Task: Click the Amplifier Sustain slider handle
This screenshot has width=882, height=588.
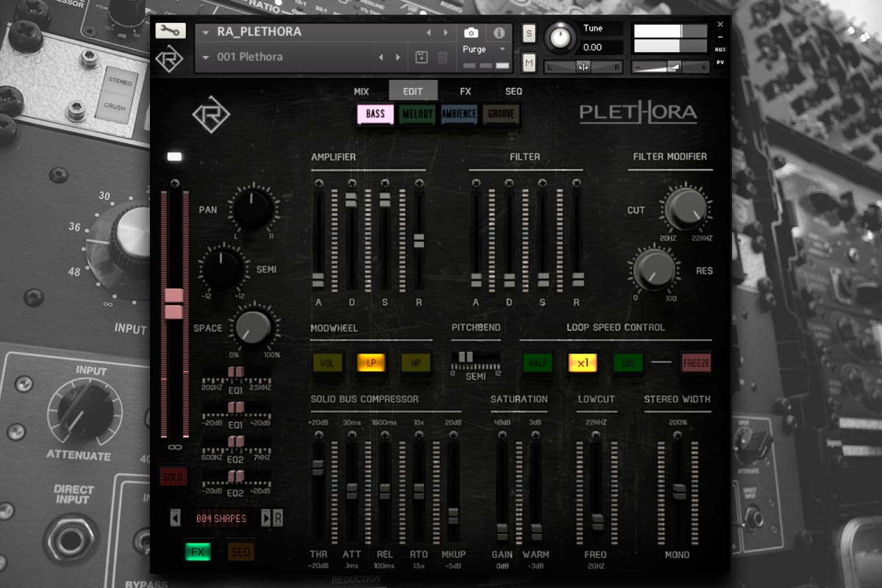Action: pyautogui.click(x=384, y=199)
